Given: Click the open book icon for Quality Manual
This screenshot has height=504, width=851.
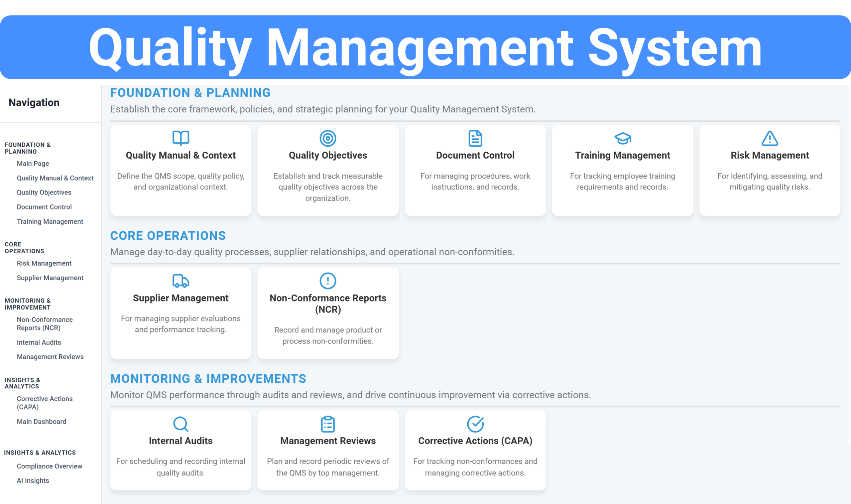Looking at the screenshot, I should (181, 138).
